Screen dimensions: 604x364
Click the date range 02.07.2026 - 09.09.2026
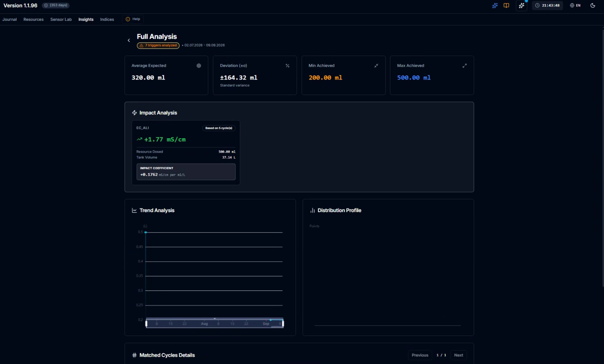(x=204, y=45)
